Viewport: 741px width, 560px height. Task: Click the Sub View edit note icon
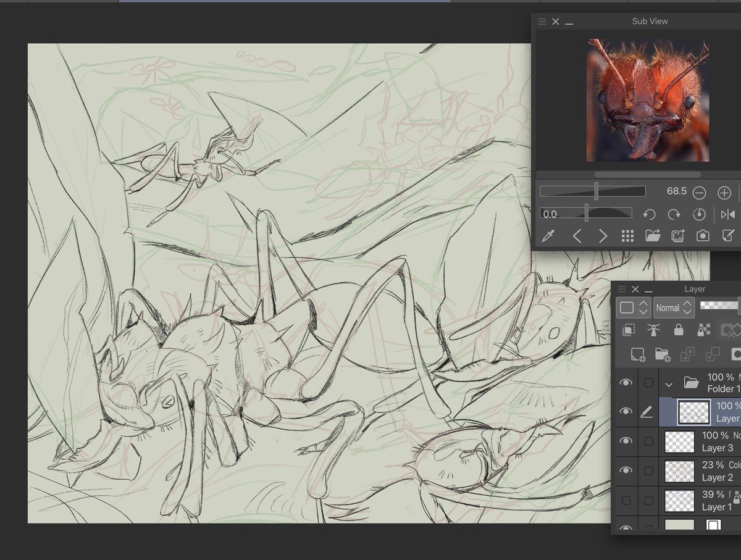pyautogui.click(x=729, y=236)
